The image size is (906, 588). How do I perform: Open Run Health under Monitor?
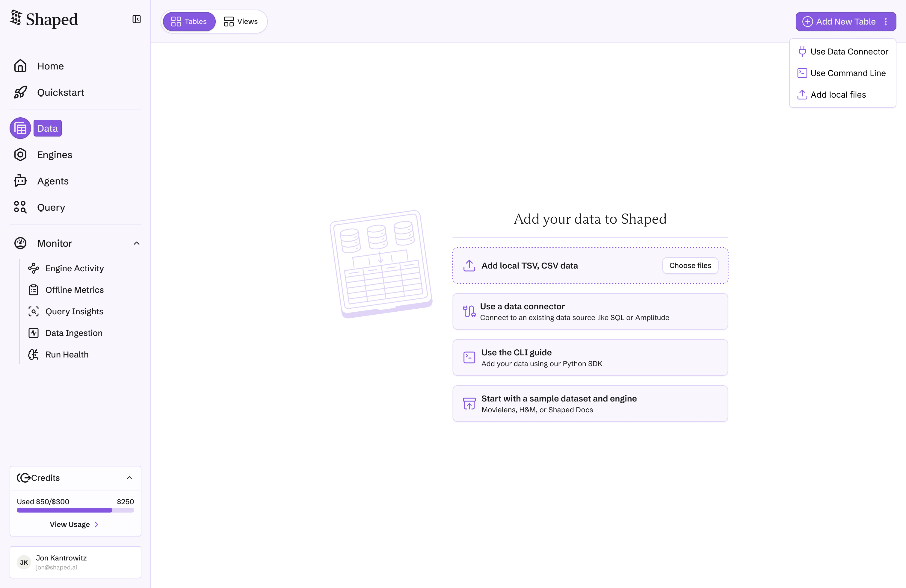(x=67, y=354)
